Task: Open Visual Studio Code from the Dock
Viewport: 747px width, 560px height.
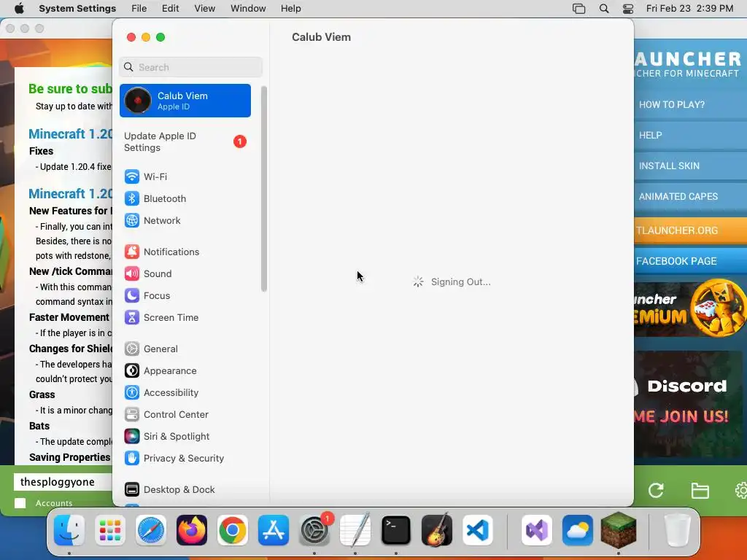Action: [x=478, y=530]
